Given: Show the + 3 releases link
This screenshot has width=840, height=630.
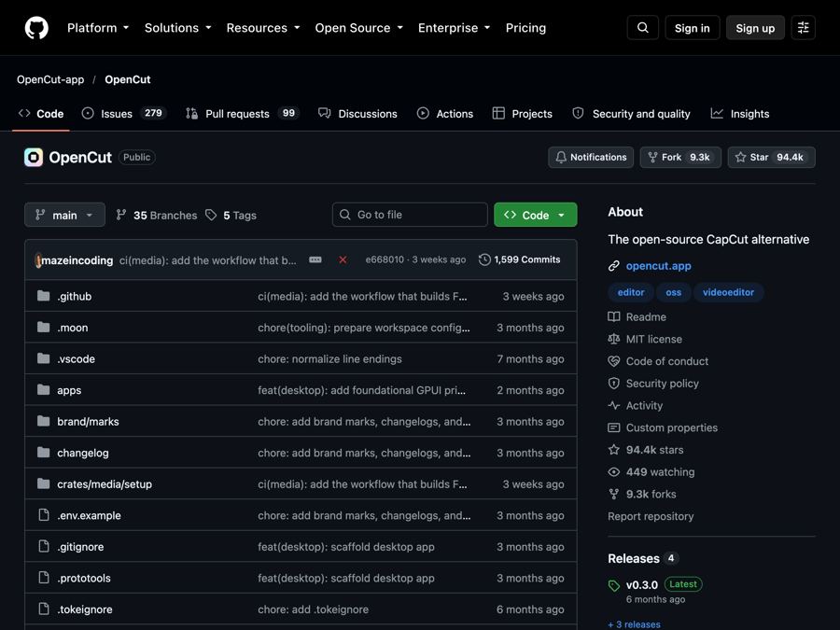Looking at the screenshot, I should click(634, 624).
